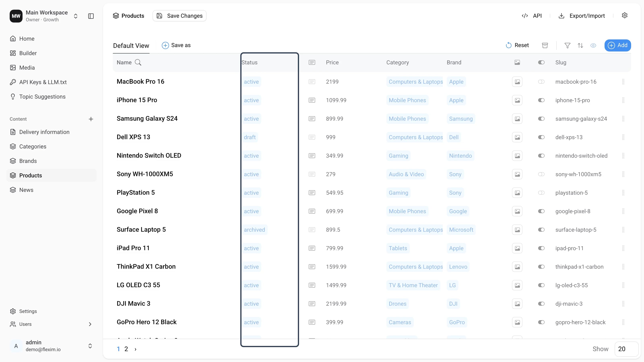Open Export/Import
This screenshot has width=644, height=362.
tap(581, 16)
